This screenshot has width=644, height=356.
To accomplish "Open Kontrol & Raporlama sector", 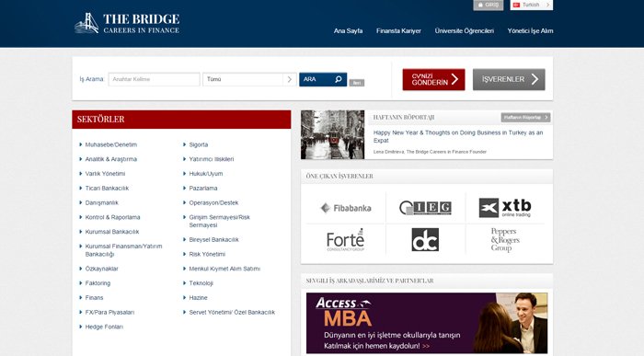I will pos(112,217).
